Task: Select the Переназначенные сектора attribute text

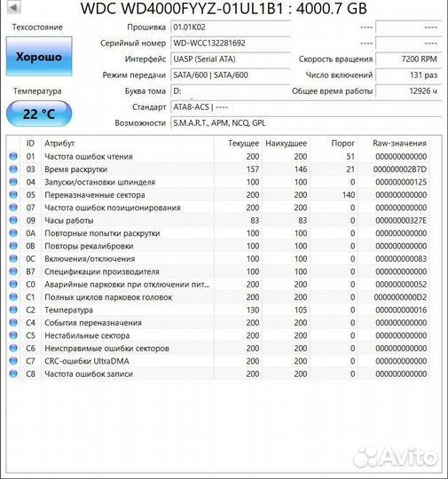Action: coord(95,195)
